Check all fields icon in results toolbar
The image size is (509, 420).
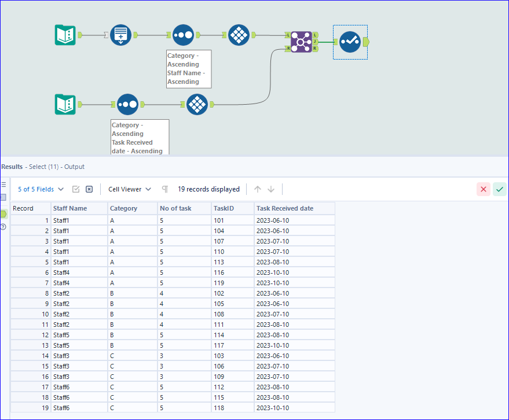pyautogui.click(x=76, y=189)
